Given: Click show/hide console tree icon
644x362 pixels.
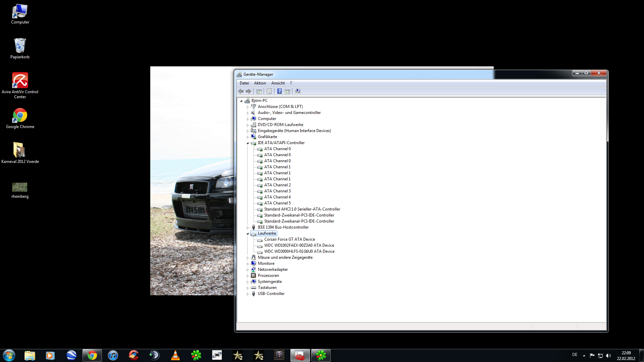Looking at the screenshot, I should tap(259, 91).
